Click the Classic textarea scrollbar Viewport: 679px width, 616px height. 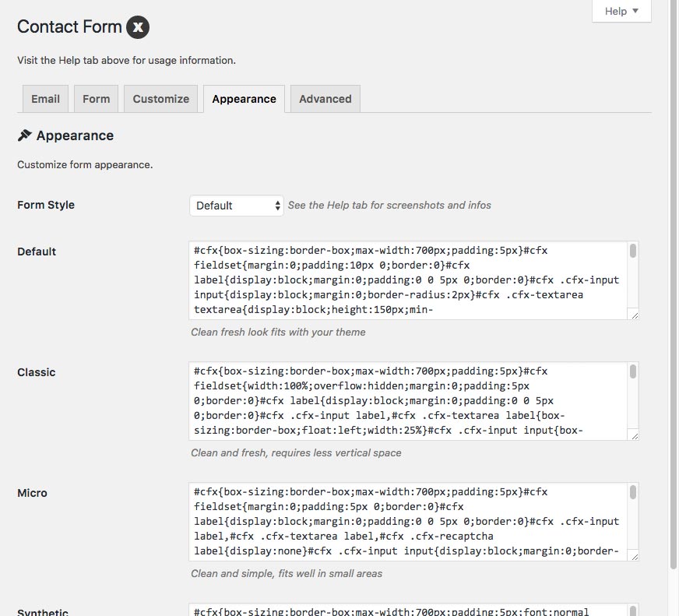633,371
